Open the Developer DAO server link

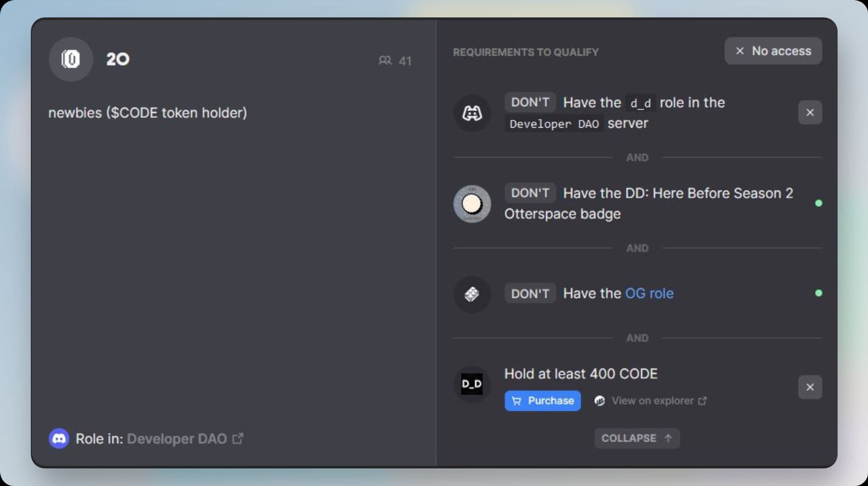(185, 439)
